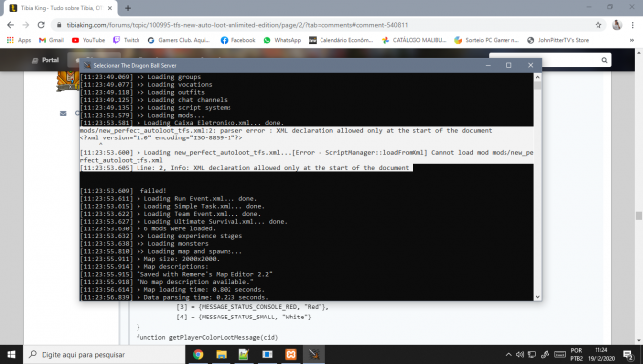The width and height of the screenshot is (643, 364).
Task: Click the Windows taskbar search box
Action: (104, 354)
